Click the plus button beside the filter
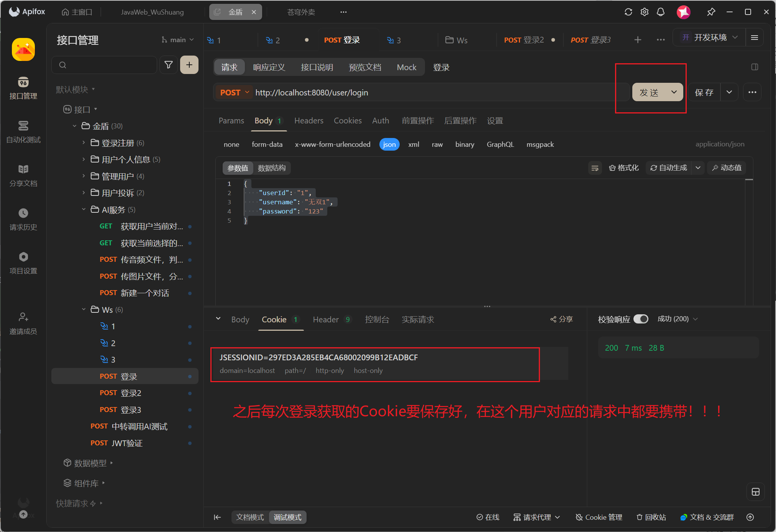This screenshot has width=776, height=532. tap(189, 65)
